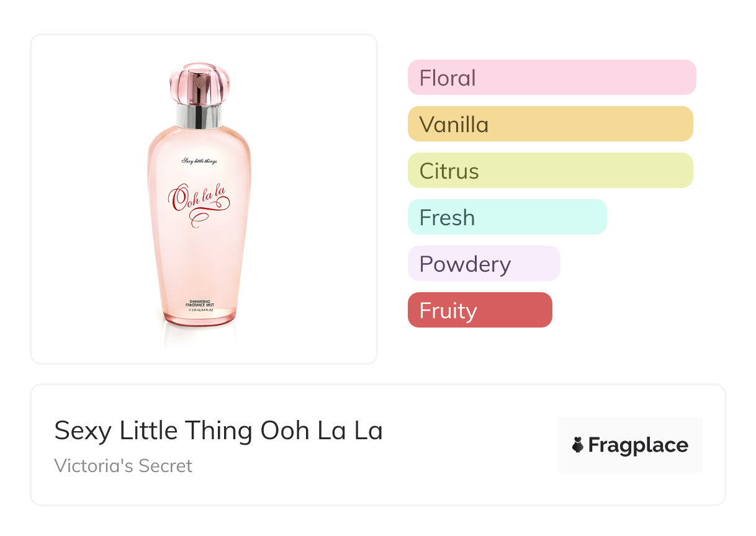The height and width of the screenshot is (536, 756).
Task: Choose the Fresh accord bar
Action: (x=507, y=217)
